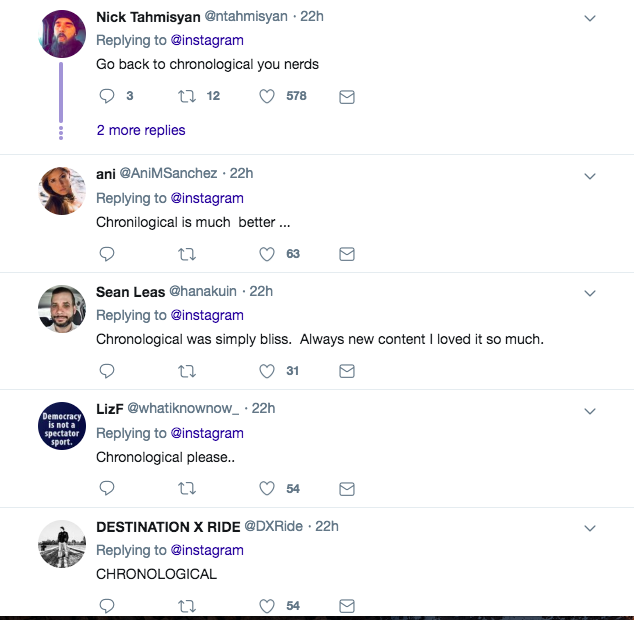Open Sean Leas's profile name link
The width and height of the screenshot is (634, 620).
[126, 291]
